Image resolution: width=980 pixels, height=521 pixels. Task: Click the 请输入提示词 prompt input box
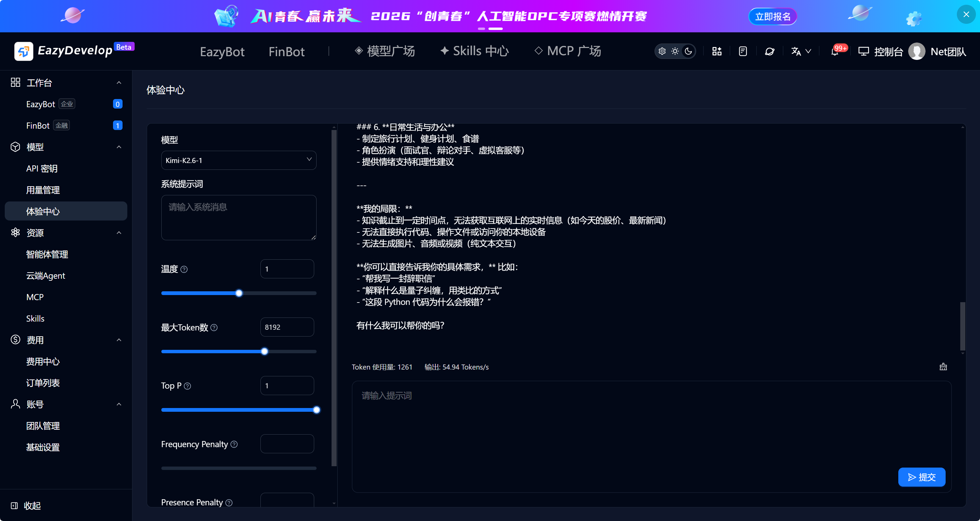pos(651,437)
